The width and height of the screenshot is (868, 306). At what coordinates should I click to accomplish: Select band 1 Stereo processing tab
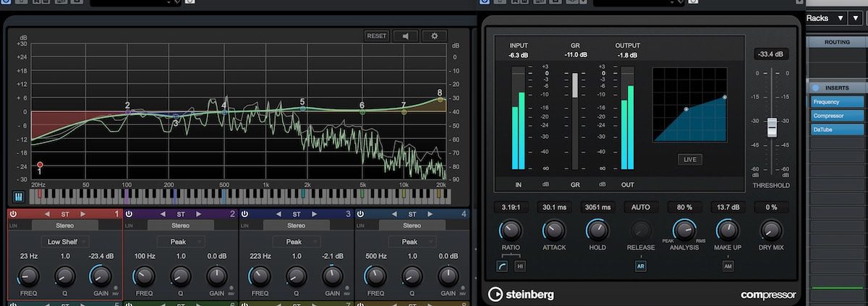pyautogui.click(x=64, y=225)
